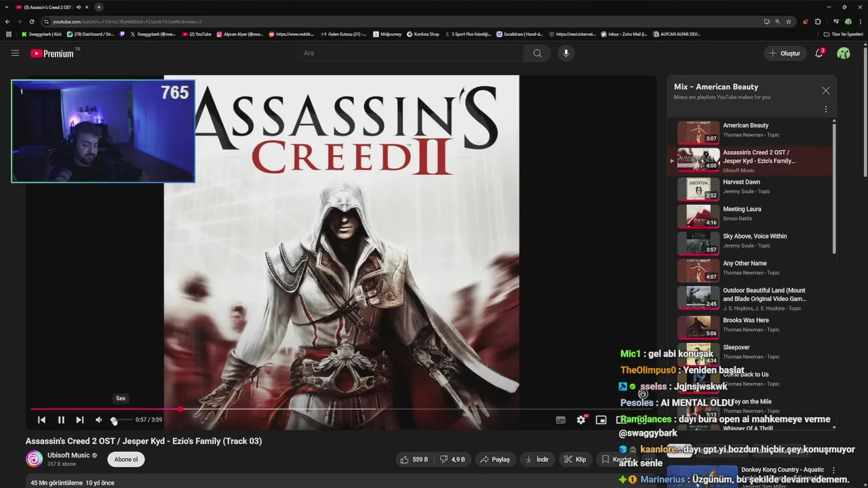Open the S Sport Plus bookmark
Viewport: 868px width, 488px height.
point(468,34)
